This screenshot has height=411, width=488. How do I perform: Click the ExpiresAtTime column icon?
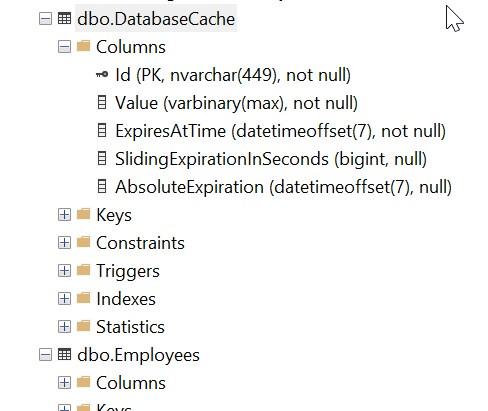click(x=102, y=130)
